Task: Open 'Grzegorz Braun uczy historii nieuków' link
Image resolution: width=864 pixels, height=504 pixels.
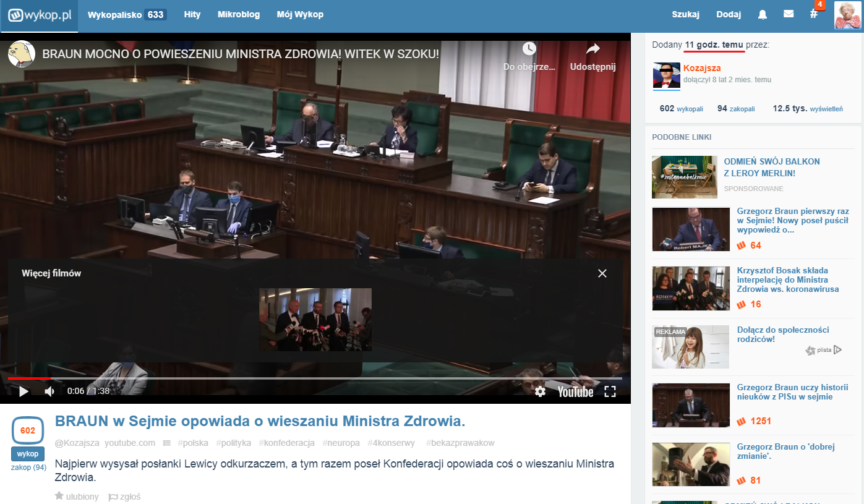Action: pyautogui.click(x=792, y=392)
